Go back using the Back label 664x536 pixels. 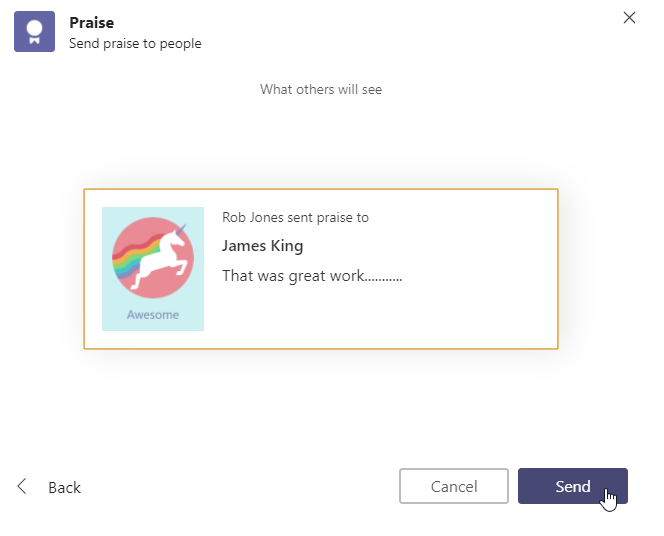[64, 487]
